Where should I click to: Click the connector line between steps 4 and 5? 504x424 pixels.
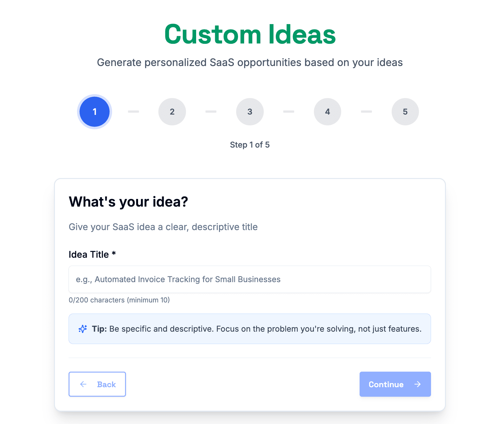366,111
